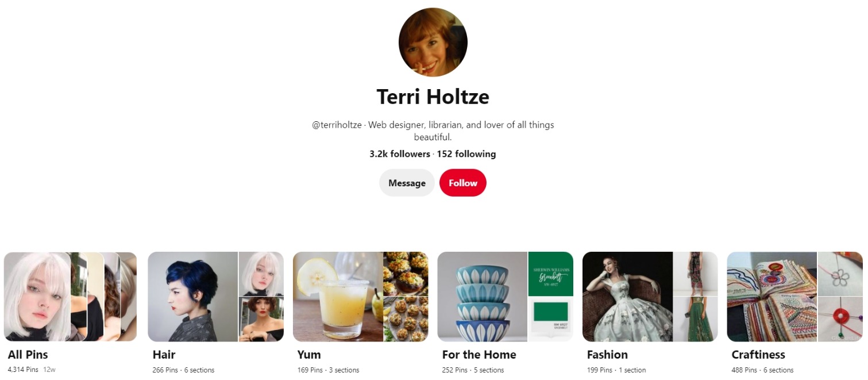Open the 5 sections under For the Home
868x380 pixels.
(490, 370)
